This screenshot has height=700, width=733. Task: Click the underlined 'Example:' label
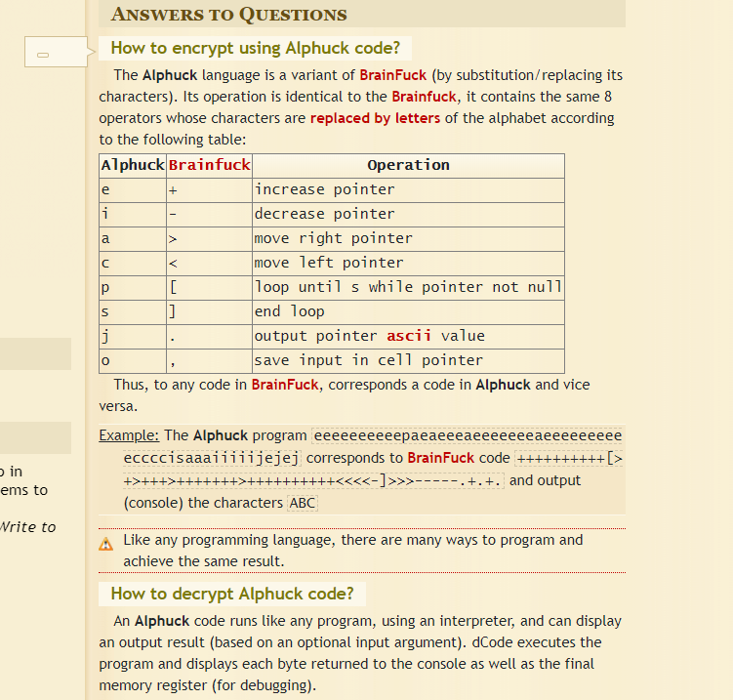click(129, 435)
